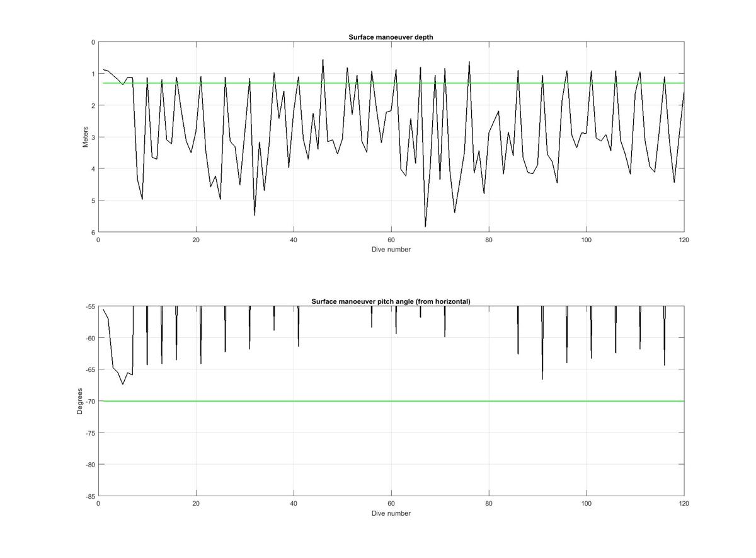Click the 'Surface manoeuver depth' plot title
The width and height of the screenshot is (756, 558).
click(391, 37)
